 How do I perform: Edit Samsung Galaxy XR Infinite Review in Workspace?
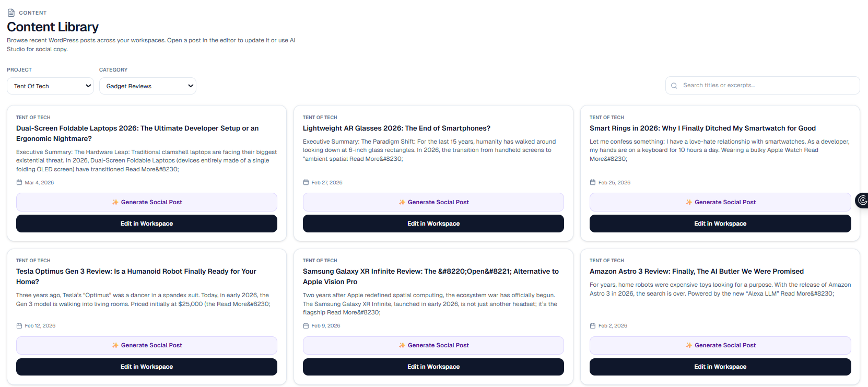point(433,367)
